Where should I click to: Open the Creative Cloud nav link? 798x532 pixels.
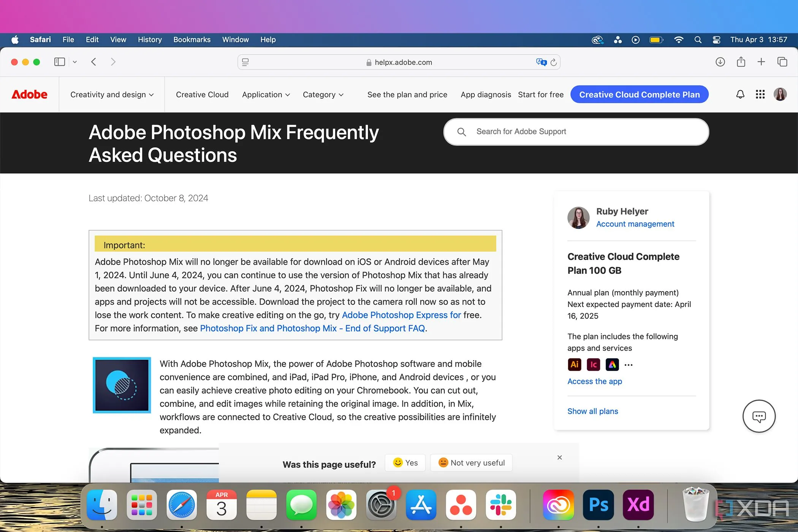coord(202,95)
